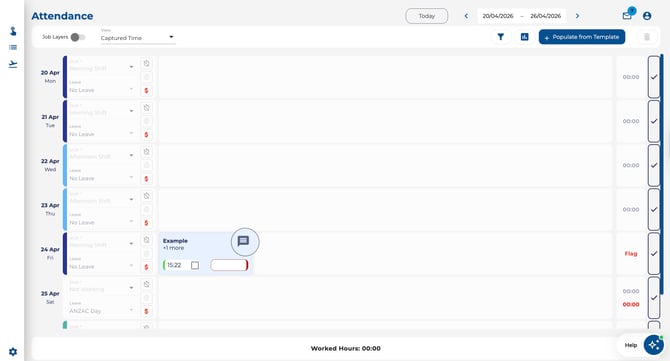Screen dimensions: 670x361
Task: Click the timer icon on 24 Apr row
Action: coord(146,240)
